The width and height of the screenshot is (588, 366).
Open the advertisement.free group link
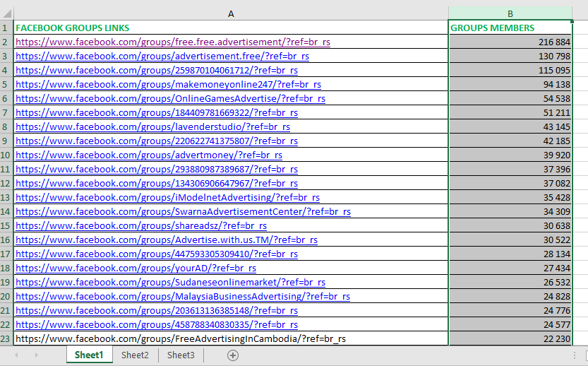(x=162, y=57)
